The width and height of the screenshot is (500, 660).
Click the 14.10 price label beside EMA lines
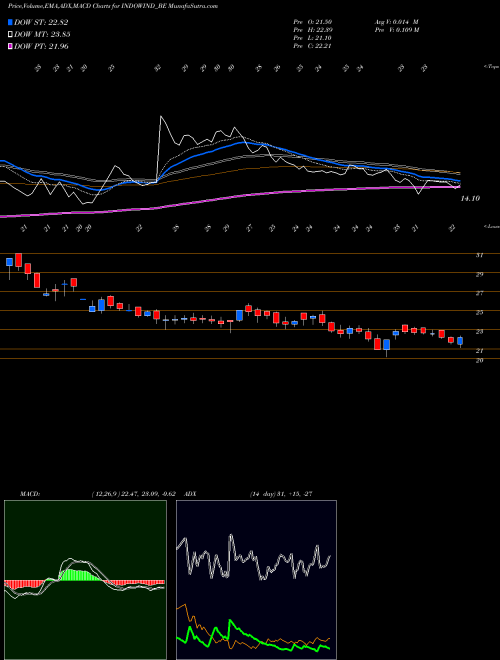coord(470,198)
